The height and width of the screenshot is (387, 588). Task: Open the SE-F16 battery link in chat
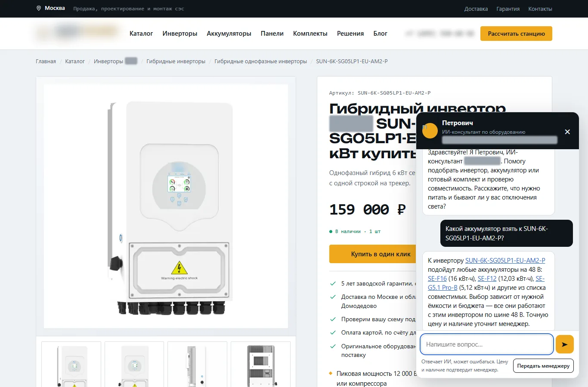pyautogui.click(x=437, y=279)
